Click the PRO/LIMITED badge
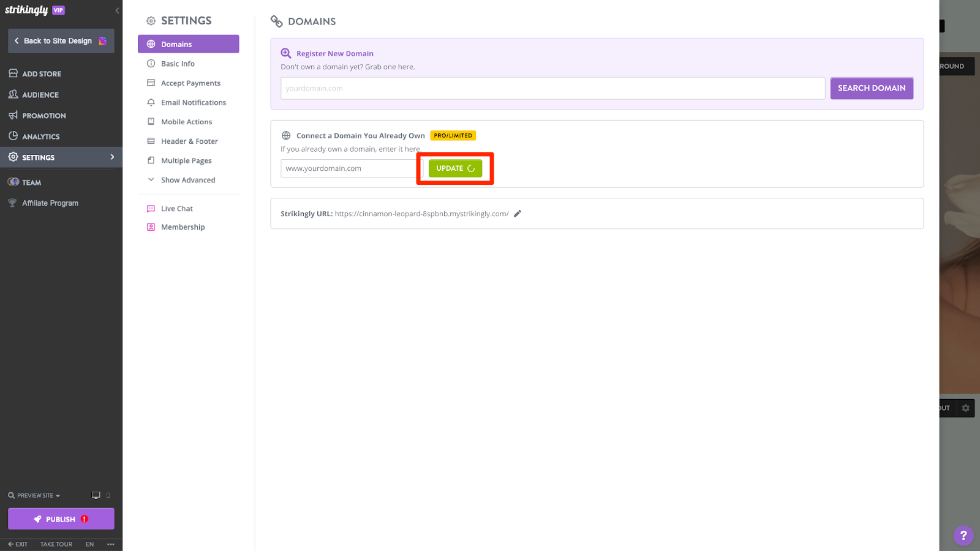Image resolution: width=980 pixels, height=551 pixels. tap(453, 135)
